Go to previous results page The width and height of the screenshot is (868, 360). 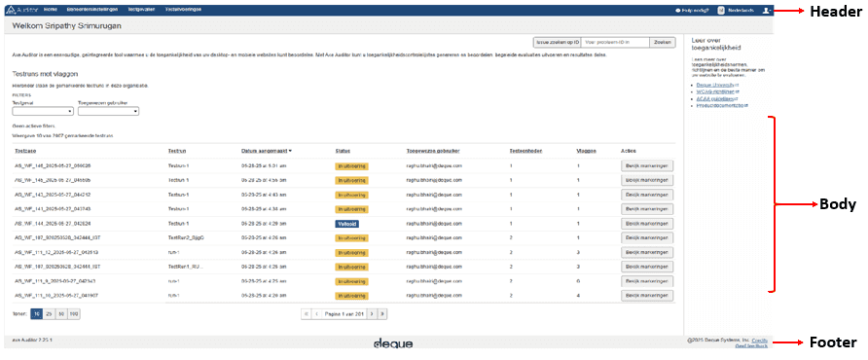click(316, 313)
